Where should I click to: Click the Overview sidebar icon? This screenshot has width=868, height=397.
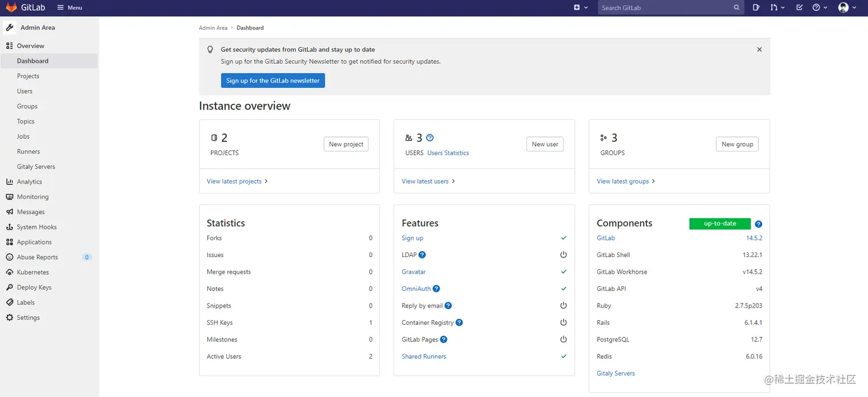point(9,46)
